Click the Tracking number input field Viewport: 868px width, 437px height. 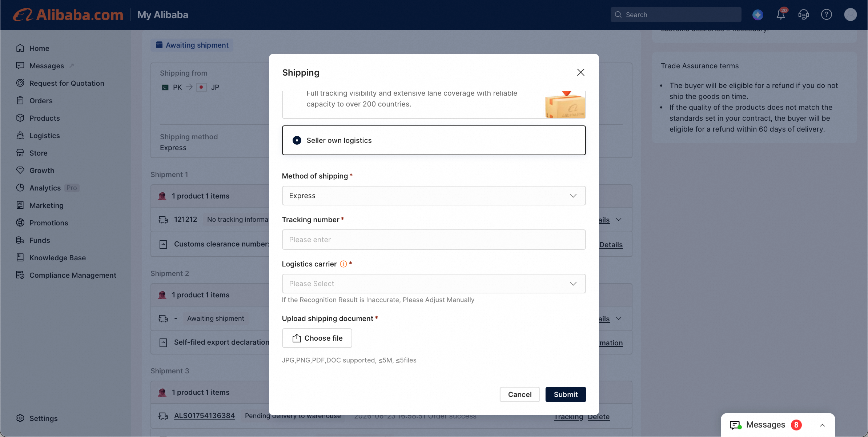point(434,240)
